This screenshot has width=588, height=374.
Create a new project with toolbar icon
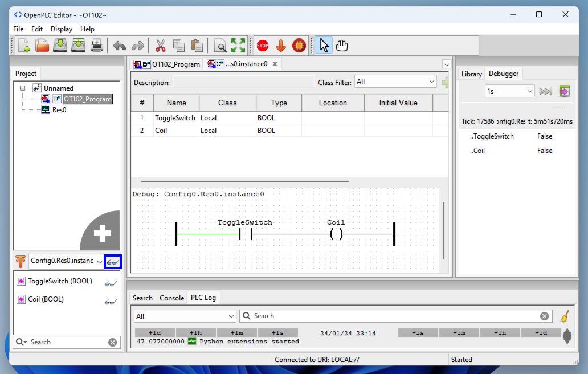click(x=24, y=46)
